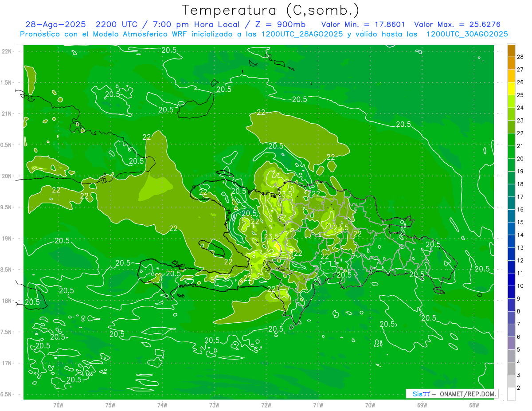The height and width of the screenshot is (411, 532).
Task: Click the latitude axis label "1.5N"
Action: (x=7, y=82)
